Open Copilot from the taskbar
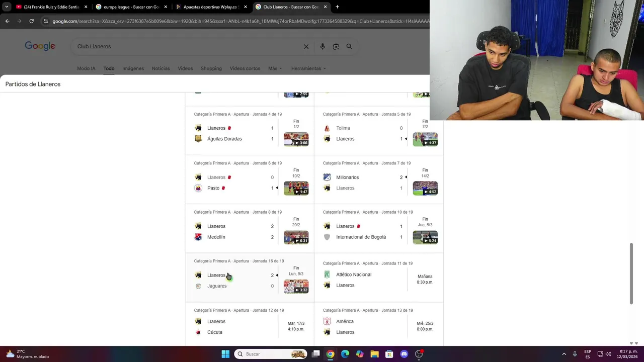 (360, 354)
